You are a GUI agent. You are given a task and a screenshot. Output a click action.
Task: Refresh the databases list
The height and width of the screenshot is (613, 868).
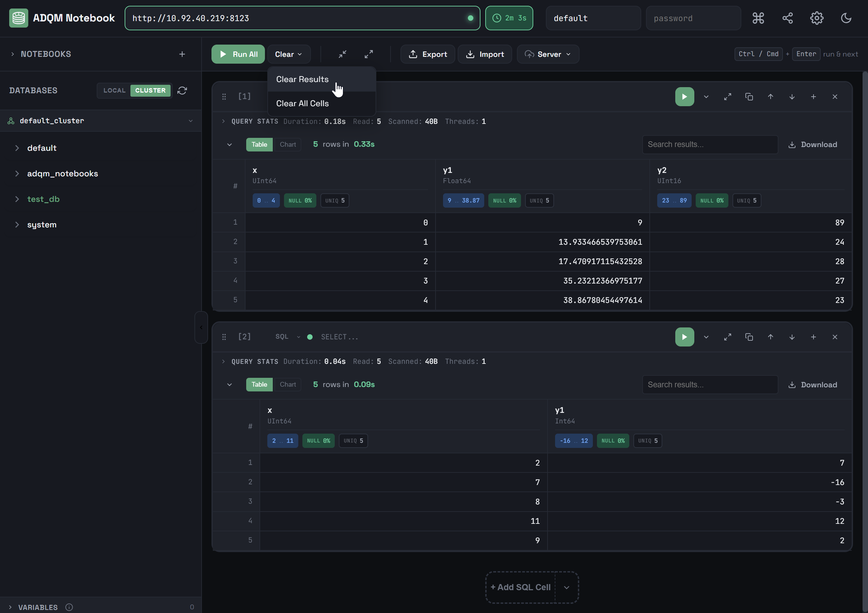pyautogui.click(x=182, y=91)
